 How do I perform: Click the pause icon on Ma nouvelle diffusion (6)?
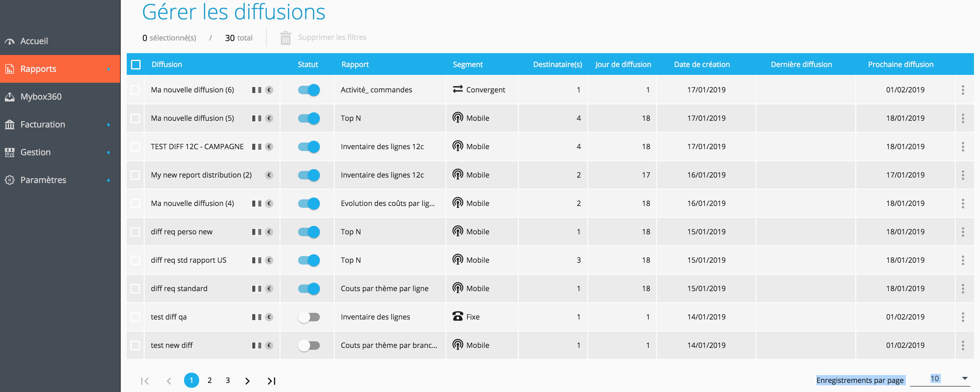click(257, 90)
